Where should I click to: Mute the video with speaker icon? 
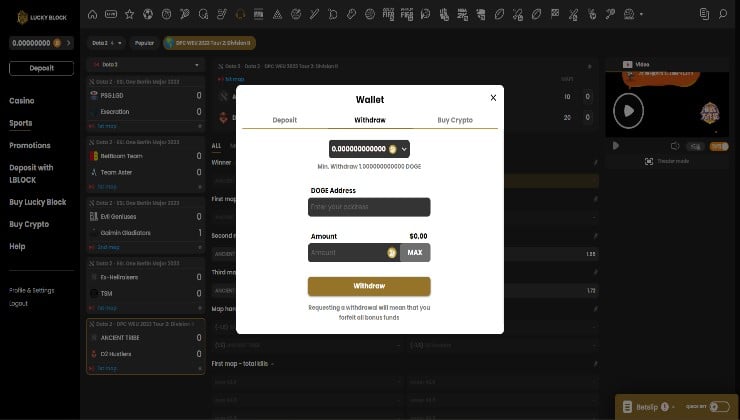point(675,146)
